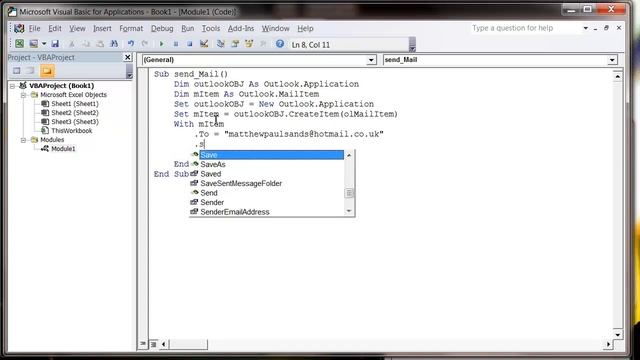640x360 pixels.
Task: Select ThisWorkbook in project tree
Action: (x=71, y=131)
